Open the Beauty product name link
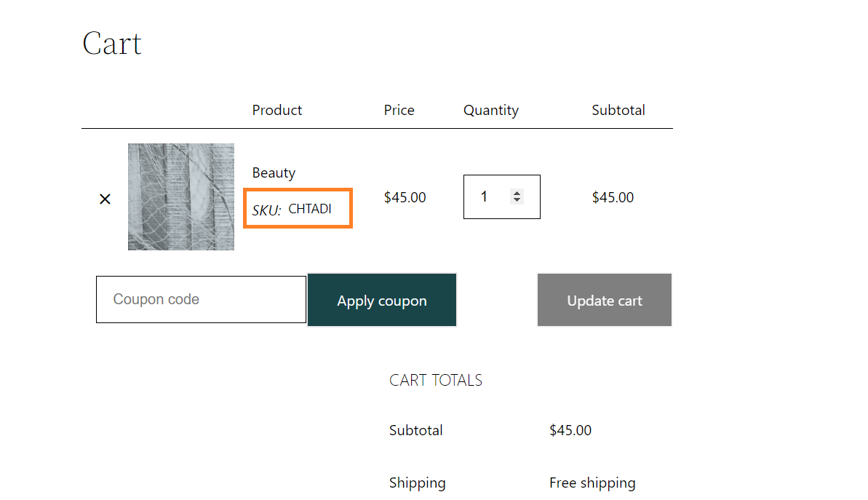 point(274,172)
